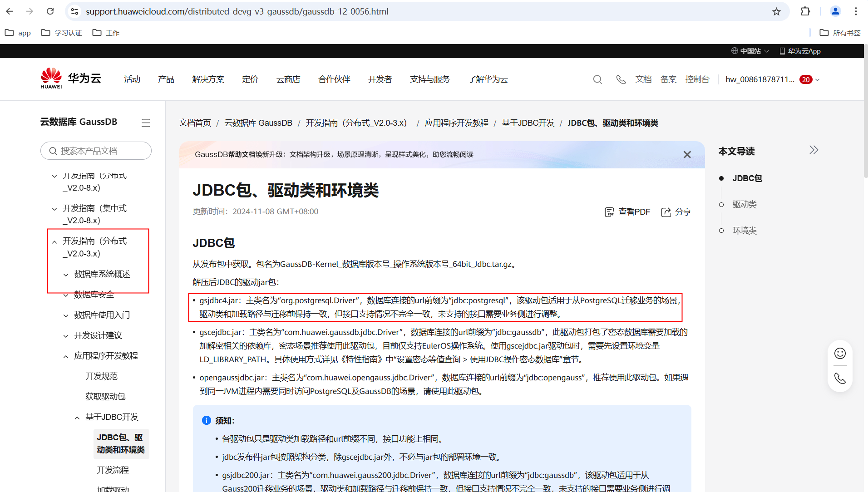Expand the 数据库使用入门 tree node
868x492 pixels.
coord(66,315)
